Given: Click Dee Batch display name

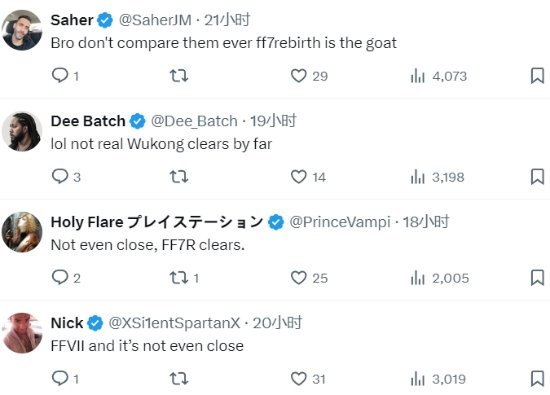Looking at the screenshot, I should 88,121.
